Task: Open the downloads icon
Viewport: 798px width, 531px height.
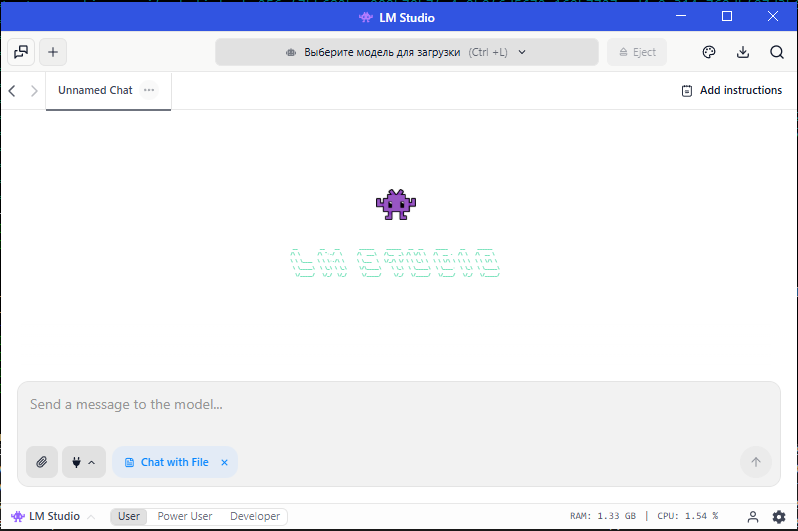Action: (x=743, y=52)
